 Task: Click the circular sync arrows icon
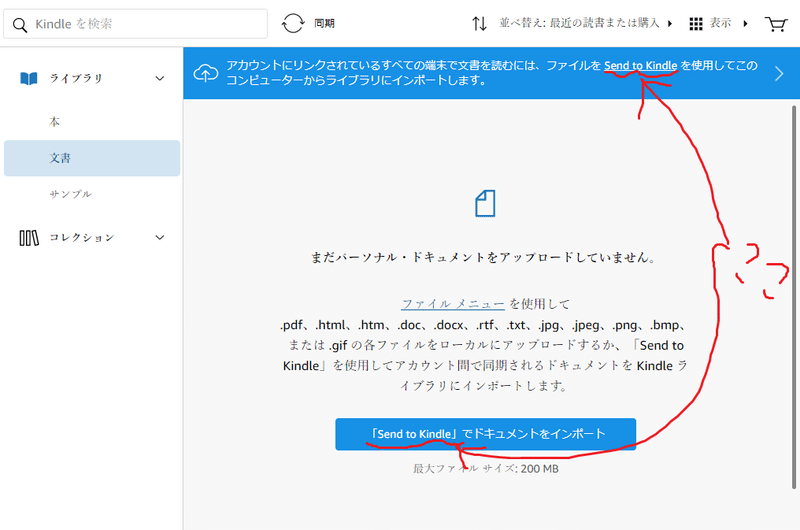coord(293,23)
